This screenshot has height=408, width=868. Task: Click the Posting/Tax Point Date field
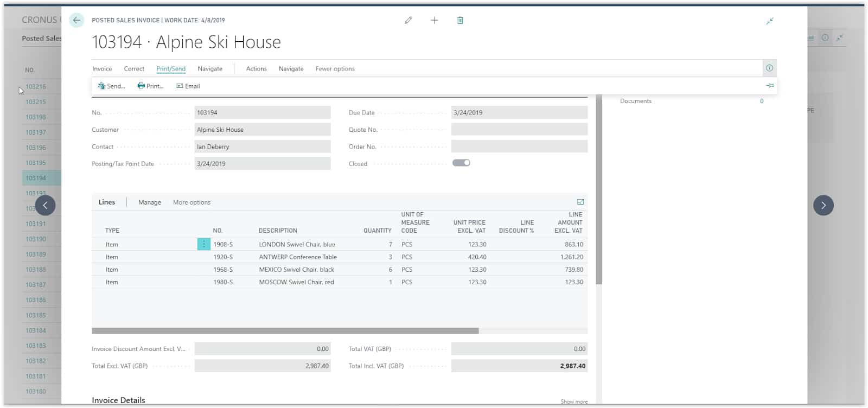click(263, 163)
